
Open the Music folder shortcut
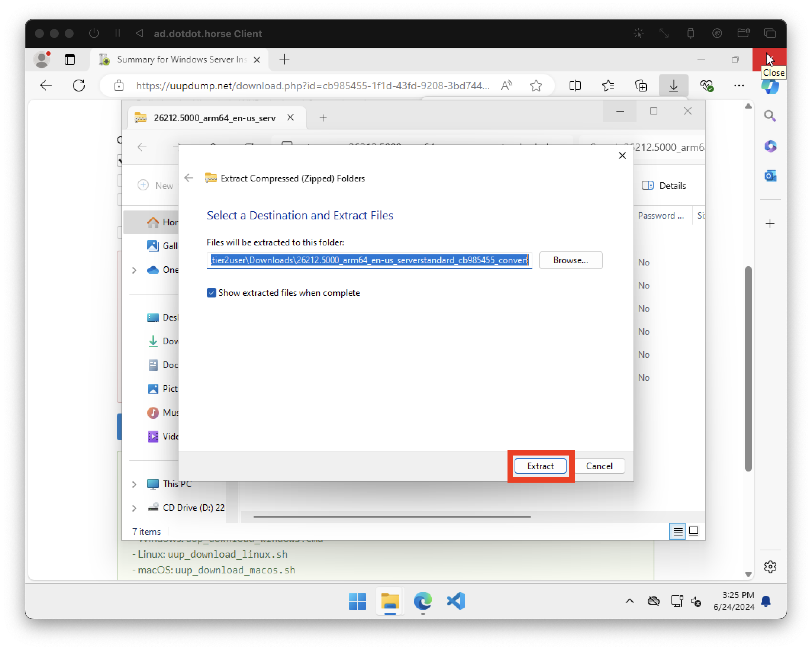(162, 413)
